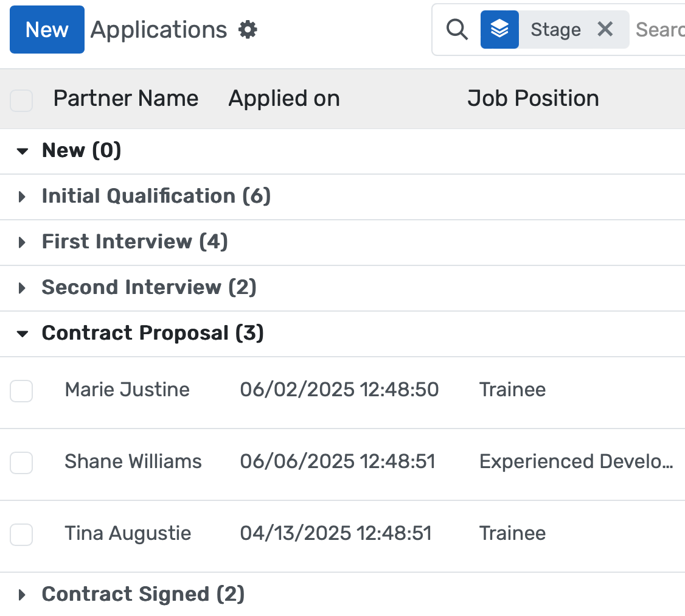Screen dimensions: 685x616
Task: Tick the checkbox beside Tina Augustie
Action: (21, 535)
